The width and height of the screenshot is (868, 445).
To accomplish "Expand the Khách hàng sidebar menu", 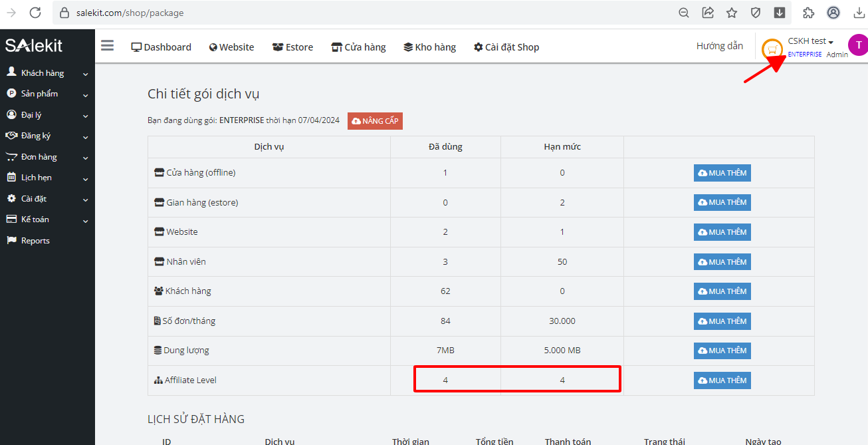I will [x=47, y=73].
